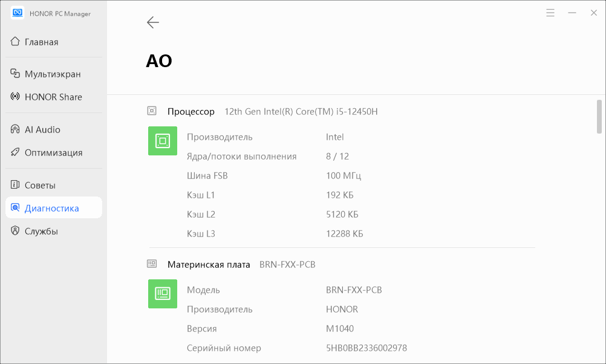Viewport: 606px width, 364px height.
Task: Click the green motherboard icon
Action: point(163,294)
